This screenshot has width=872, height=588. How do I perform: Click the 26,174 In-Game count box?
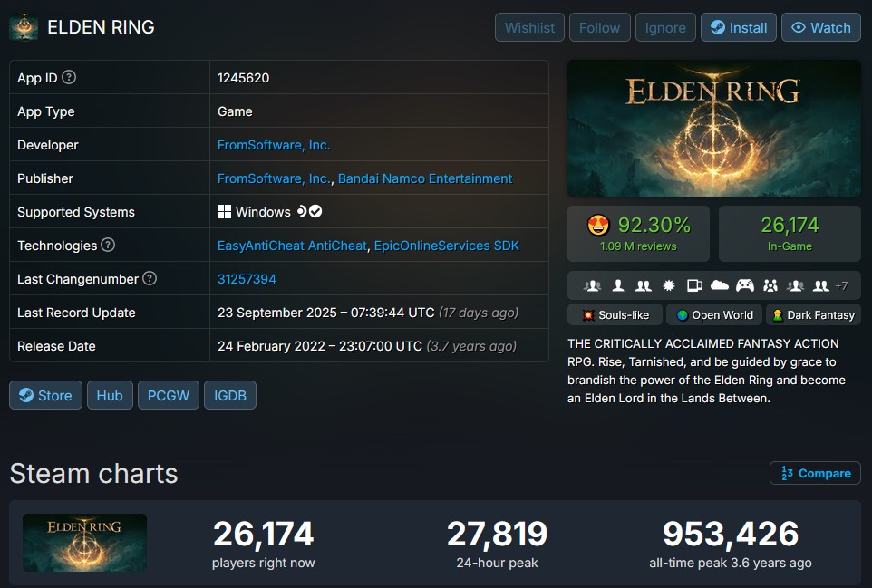click(x=790, y=234)
